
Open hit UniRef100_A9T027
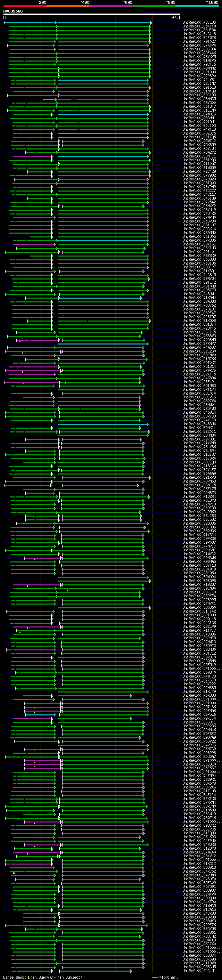pyautogui.click(x=199, y=41)
